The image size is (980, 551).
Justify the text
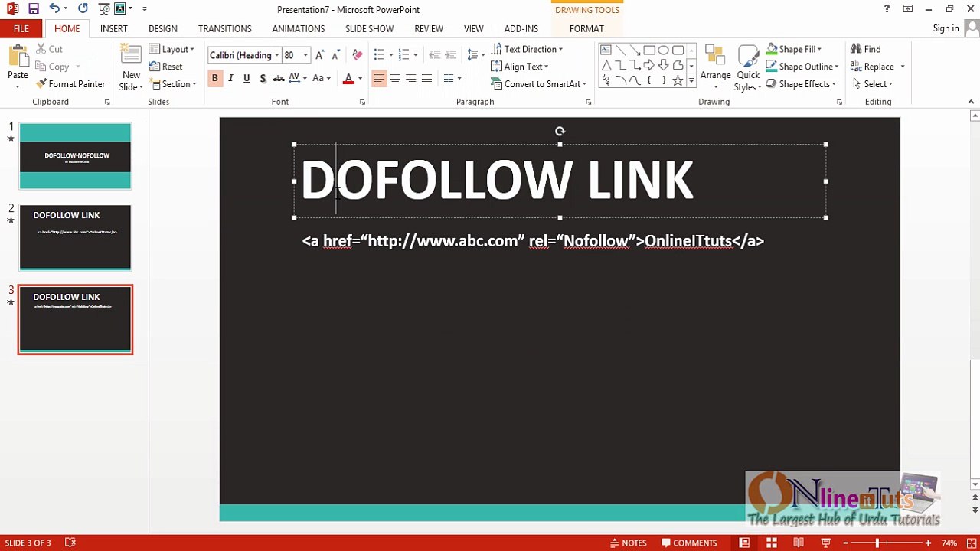coord(427,78)
